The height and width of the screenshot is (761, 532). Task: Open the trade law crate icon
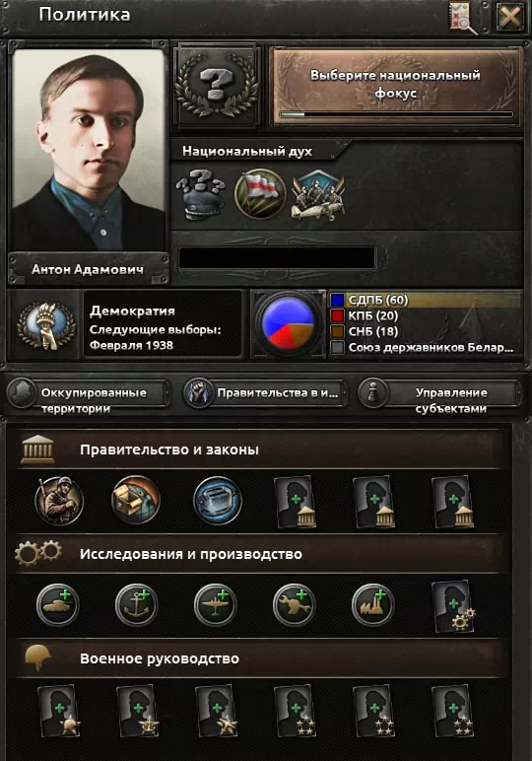[136, 500]
